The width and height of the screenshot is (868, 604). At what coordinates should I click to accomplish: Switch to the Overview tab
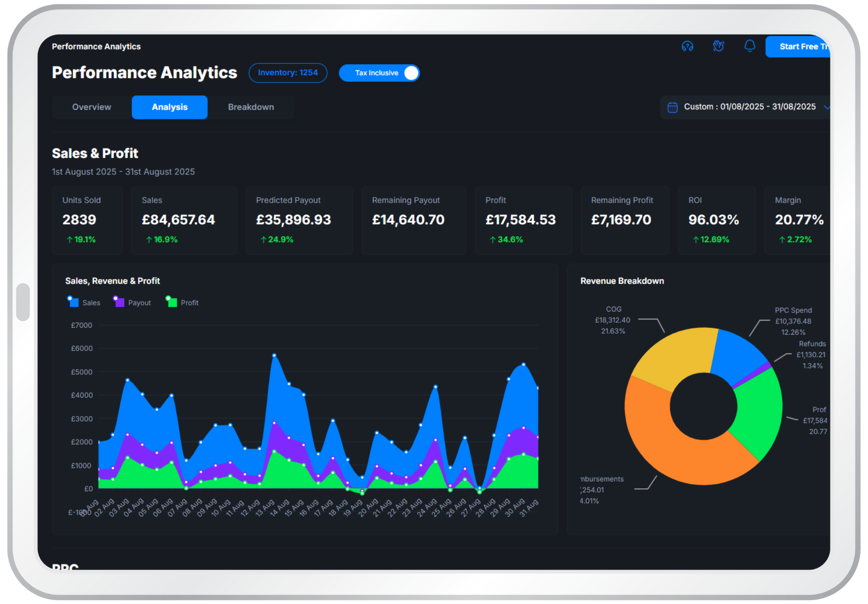(92, 107)
